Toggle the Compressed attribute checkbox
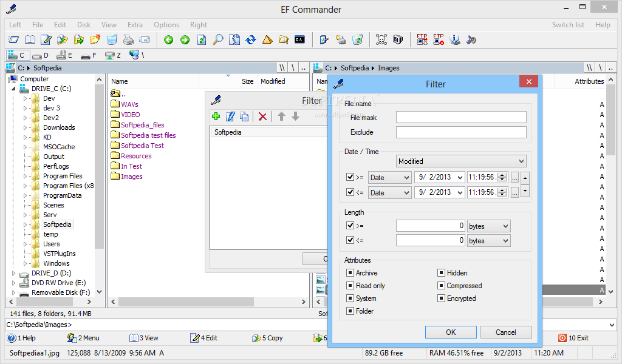 [x=441, y=285]
